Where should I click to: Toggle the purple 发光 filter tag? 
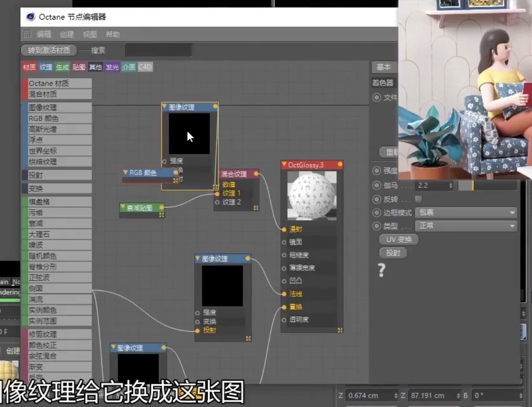pyautogui.click(x=112, y=67)
